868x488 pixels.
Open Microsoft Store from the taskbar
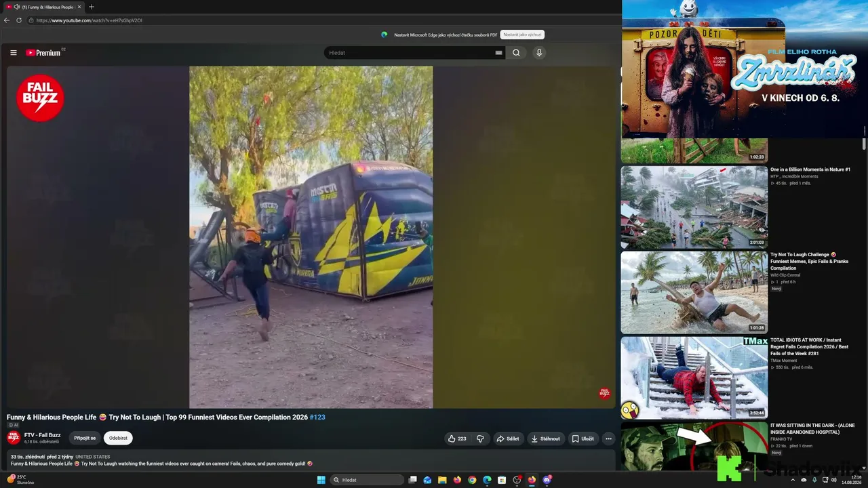click(x=502, y=480)
